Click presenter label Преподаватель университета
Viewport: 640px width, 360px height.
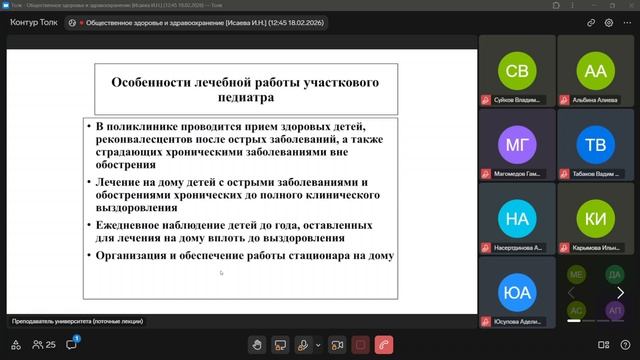coord(78,321)
